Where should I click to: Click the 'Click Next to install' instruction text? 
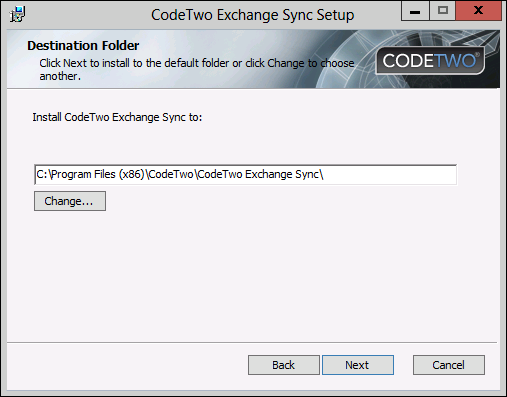[x=197, y=69]
